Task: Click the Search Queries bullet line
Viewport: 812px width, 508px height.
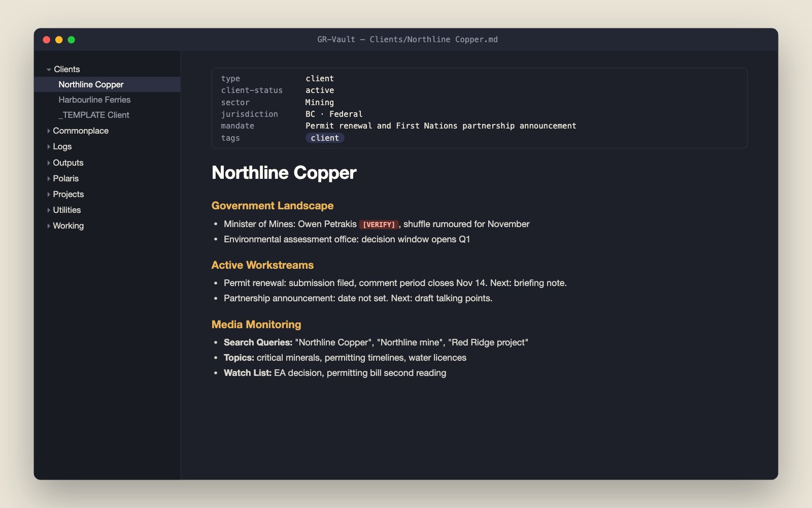Action: [376, 342]
